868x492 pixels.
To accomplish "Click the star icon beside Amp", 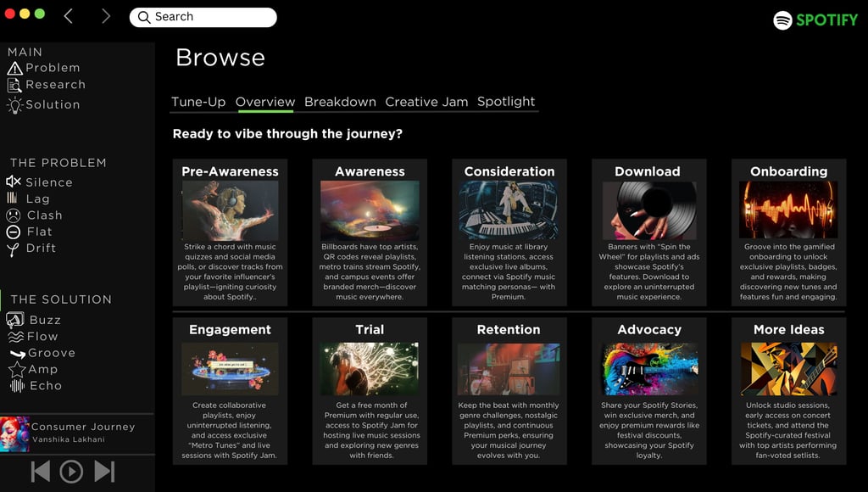I will (17, 370).
